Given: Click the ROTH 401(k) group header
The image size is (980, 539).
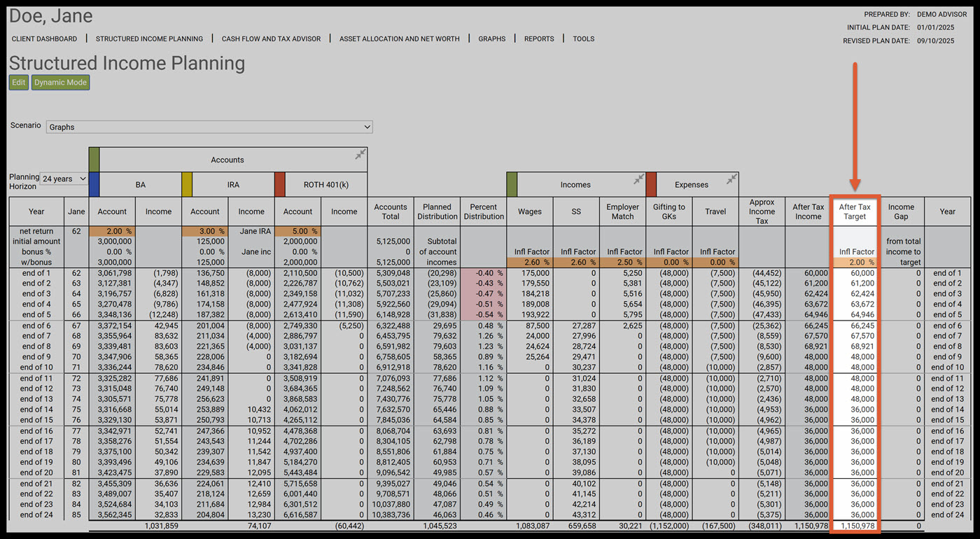Looking at the screenshot, I should point(326,185).
